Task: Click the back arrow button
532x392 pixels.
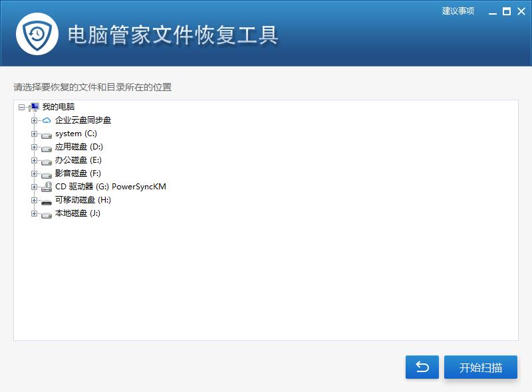Action: click(x=422, y=367)
